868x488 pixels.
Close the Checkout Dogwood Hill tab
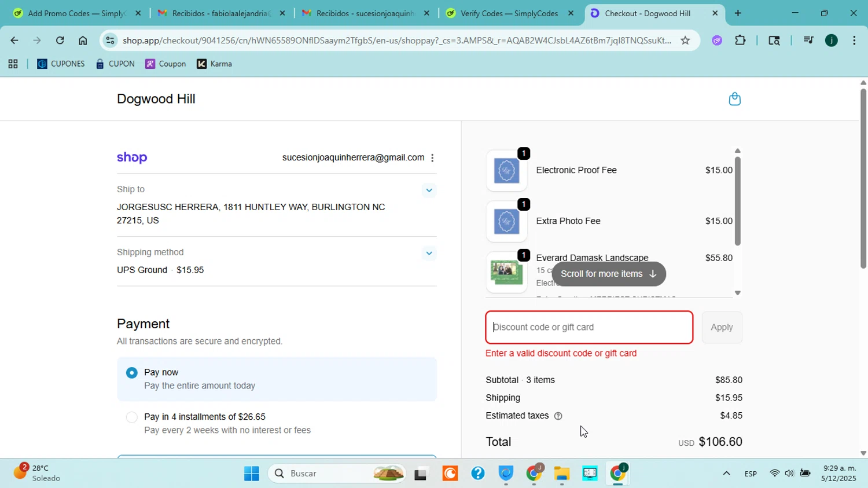tap(715, 13)
